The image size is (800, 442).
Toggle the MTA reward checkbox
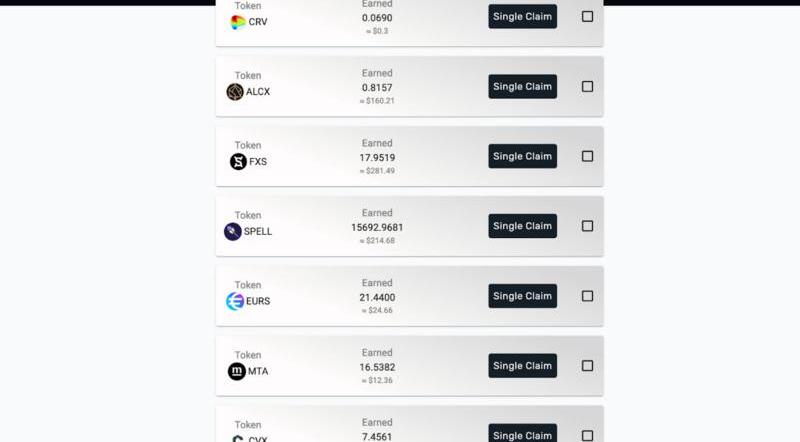click(587, 366)
